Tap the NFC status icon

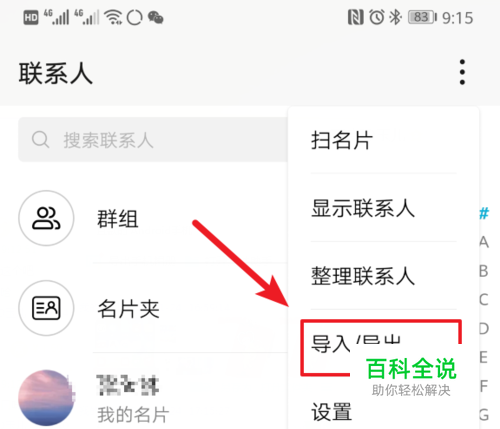(355, 17)
